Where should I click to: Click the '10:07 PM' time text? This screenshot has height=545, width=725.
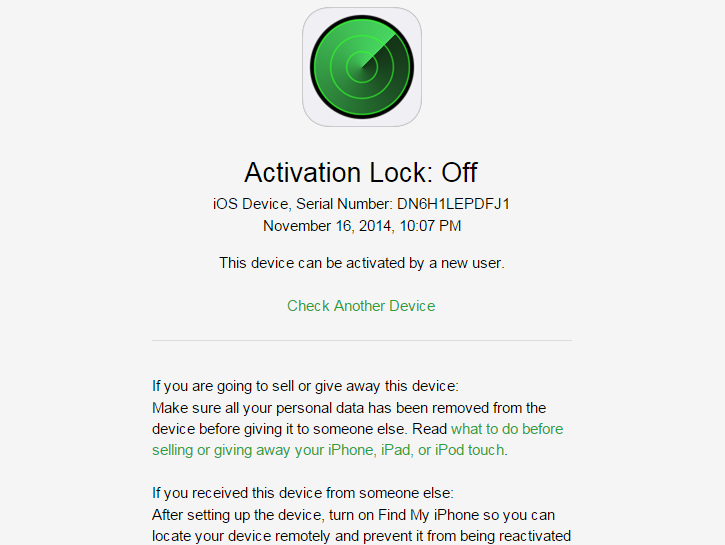(430, 226)
